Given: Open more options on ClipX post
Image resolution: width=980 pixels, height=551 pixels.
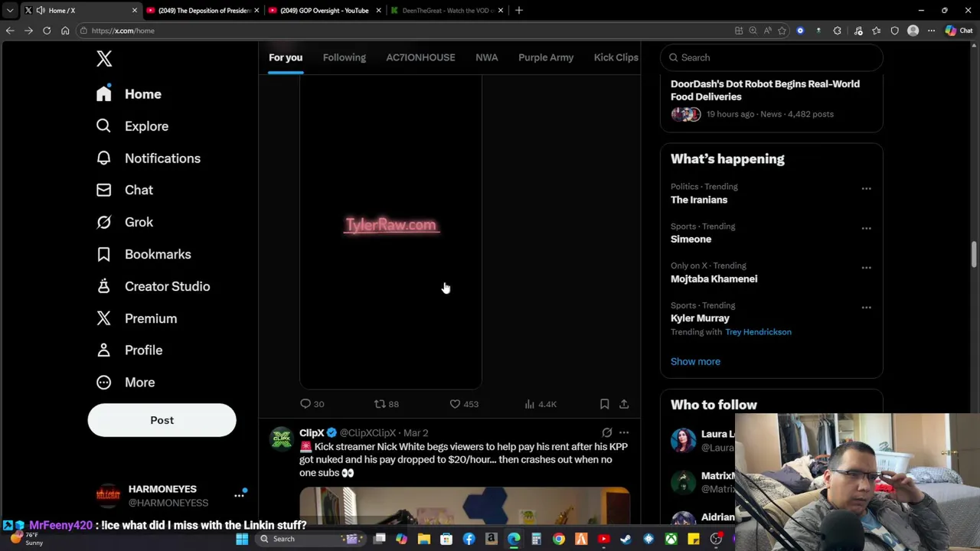Looking at the screenshot, I should (x=624, y=433).
